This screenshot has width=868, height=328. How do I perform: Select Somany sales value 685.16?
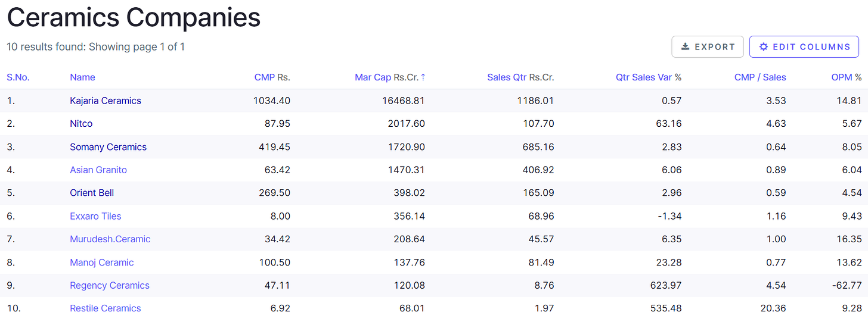coord(538,147)
